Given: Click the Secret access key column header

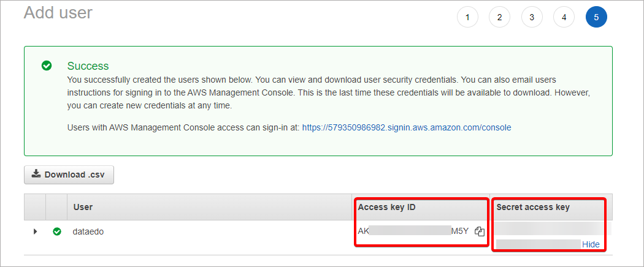Looking at the screenshot, I should pyautogui.click(x=533, y=207).
